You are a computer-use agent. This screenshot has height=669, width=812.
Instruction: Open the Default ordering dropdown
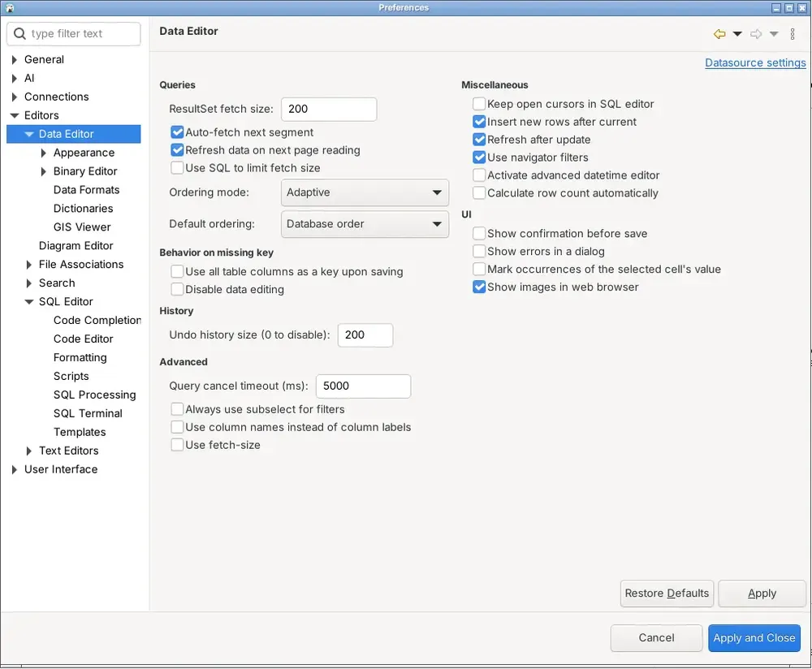point(365,224)
